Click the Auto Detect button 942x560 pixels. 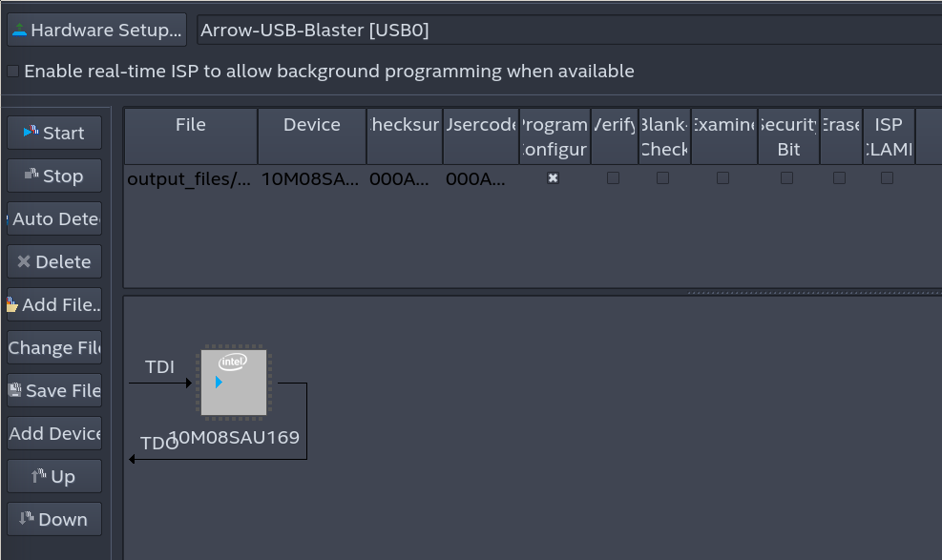(x=54, y=218)
